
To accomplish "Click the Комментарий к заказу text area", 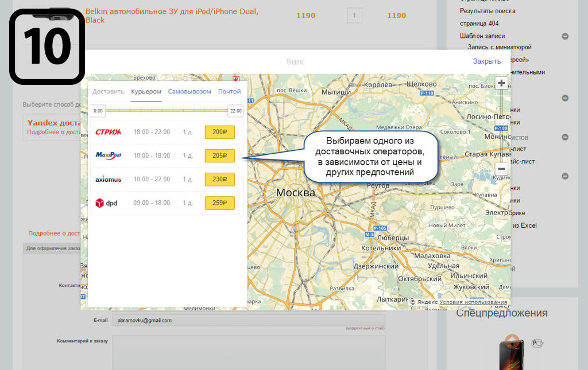I will 249,352.
